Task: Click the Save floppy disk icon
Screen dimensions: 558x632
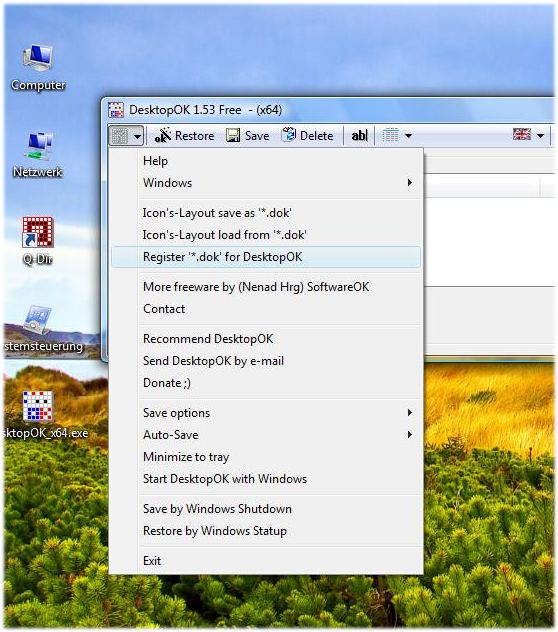Action: [x=233, y=135]
